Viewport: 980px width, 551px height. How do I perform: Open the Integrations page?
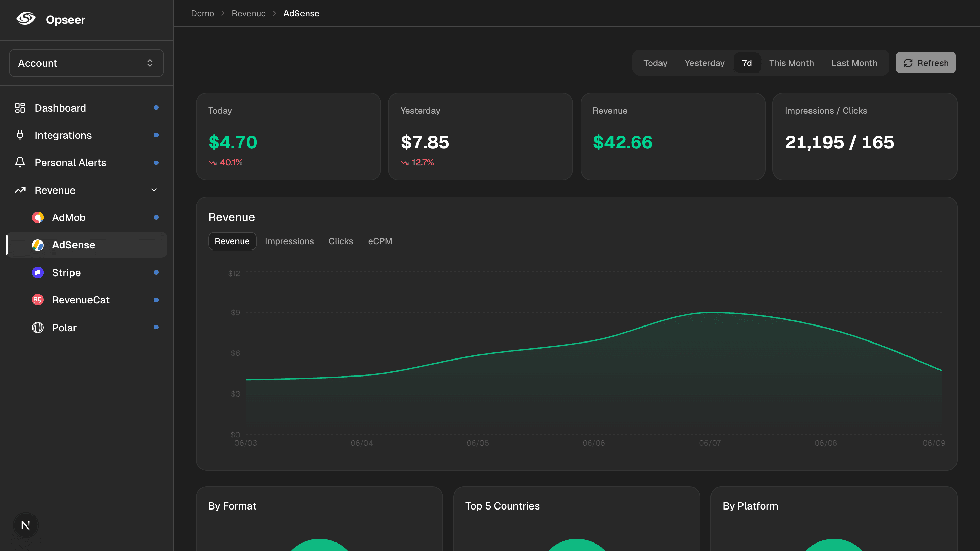[86, 135]
